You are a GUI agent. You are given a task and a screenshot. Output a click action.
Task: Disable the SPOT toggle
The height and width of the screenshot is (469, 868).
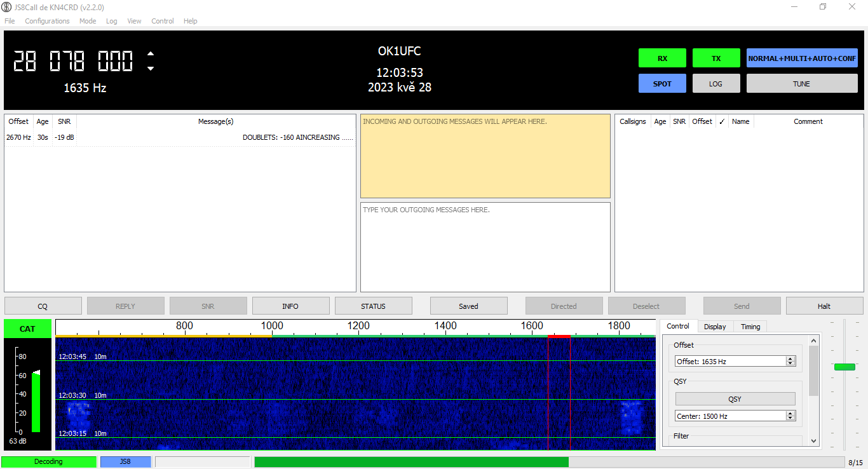pos(662,84)
